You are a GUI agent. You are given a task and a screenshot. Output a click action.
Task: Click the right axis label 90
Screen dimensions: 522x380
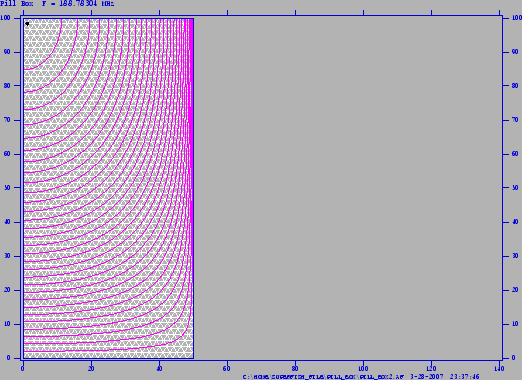pyautogui.click(x=515, y=52)
